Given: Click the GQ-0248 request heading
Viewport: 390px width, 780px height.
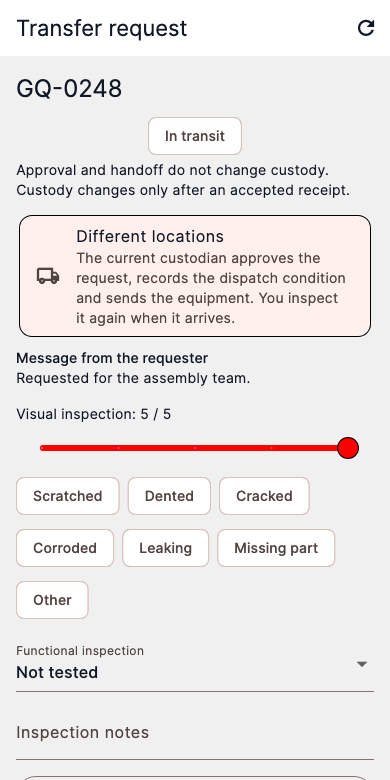Looking at the screenshot, I should coord(69,89).
